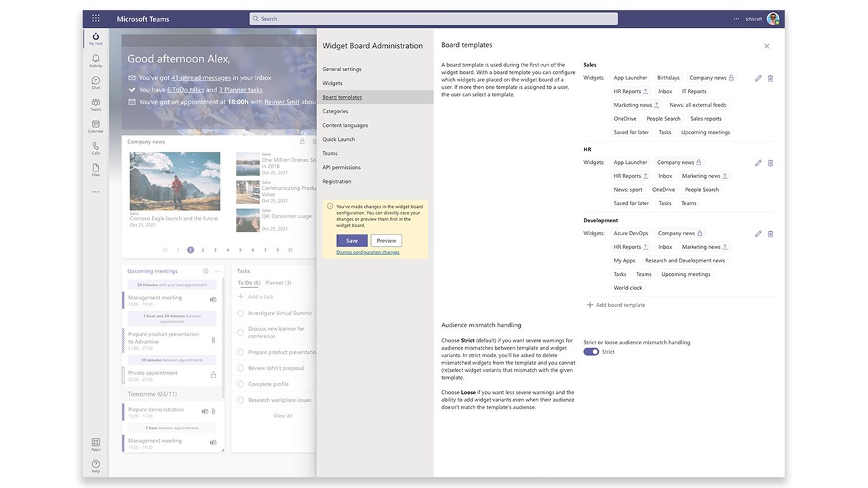Select the World clock widget chip
Screen dimensions: 868x488
[628, 288]
